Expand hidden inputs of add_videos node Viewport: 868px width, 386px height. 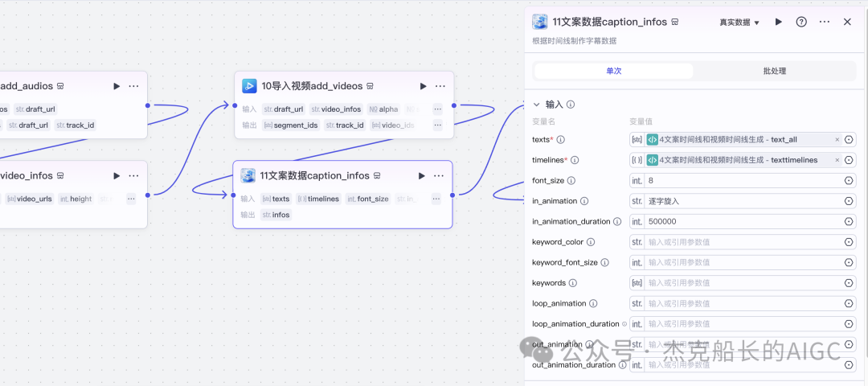(x=437, y=109)
